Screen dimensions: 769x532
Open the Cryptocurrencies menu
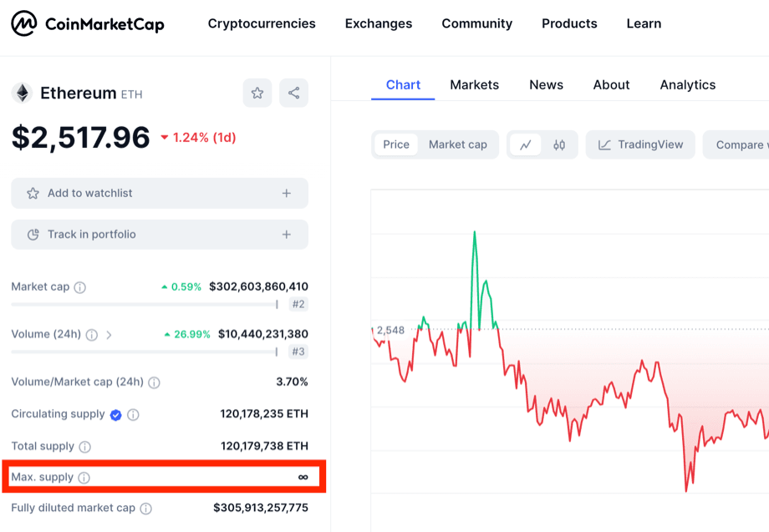coord(262,23)
